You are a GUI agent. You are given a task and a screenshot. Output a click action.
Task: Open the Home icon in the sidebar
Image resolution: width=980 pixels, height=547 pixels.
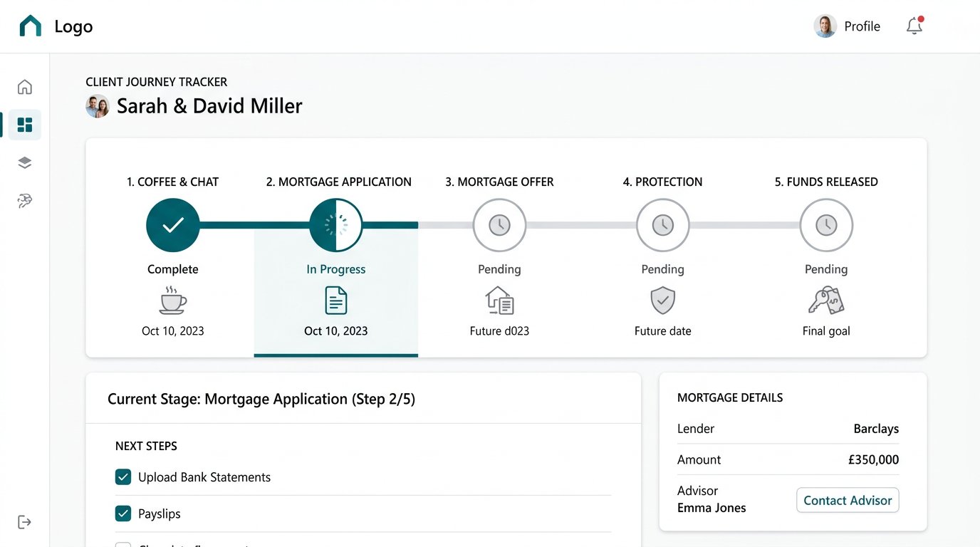tap(24, 86)
